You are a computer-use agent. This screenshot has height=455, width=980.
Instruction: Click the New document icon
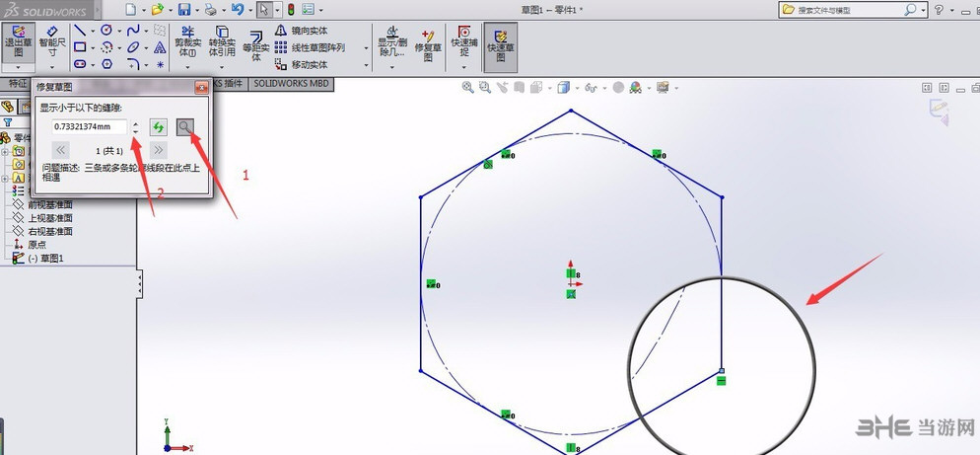click(130, 10)
